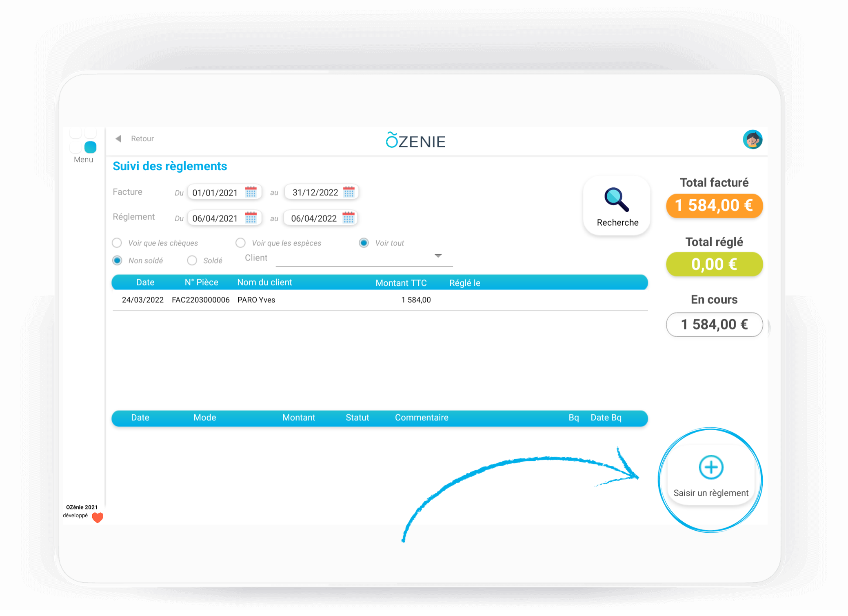The width and height of the screenshot is (848, 616).
Task: Click Total facturé orange amount badge
Action: [x=714, y=205]
